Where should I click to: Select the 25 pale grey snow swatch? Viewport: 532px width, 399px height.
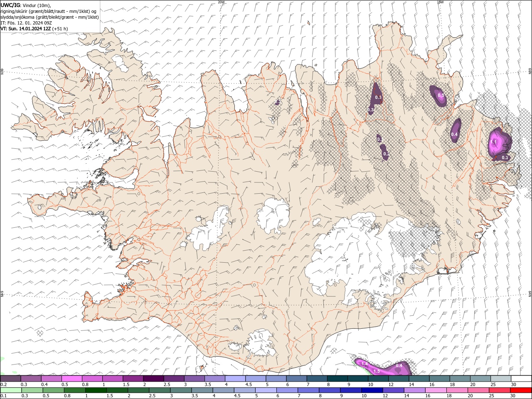[x=501, y=379]
